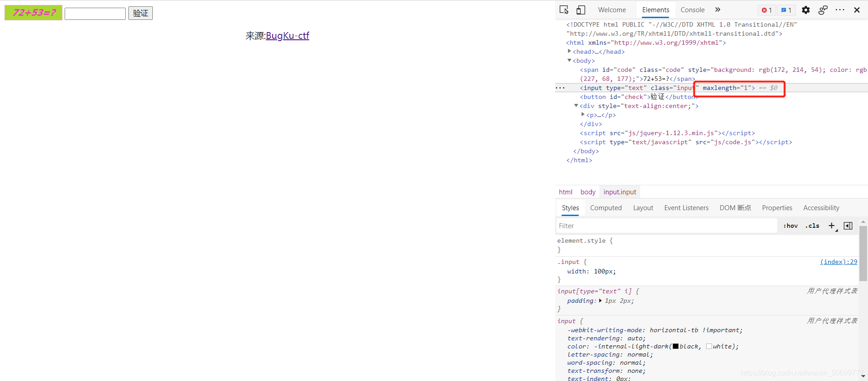Select the html xmlns DOM row

646,42
